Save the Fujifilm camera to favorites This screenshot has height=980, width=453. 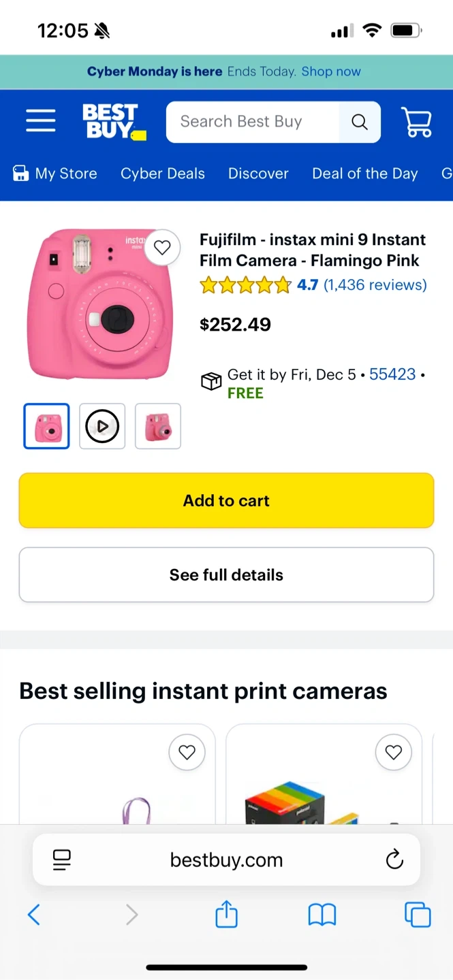pos(162,248)
